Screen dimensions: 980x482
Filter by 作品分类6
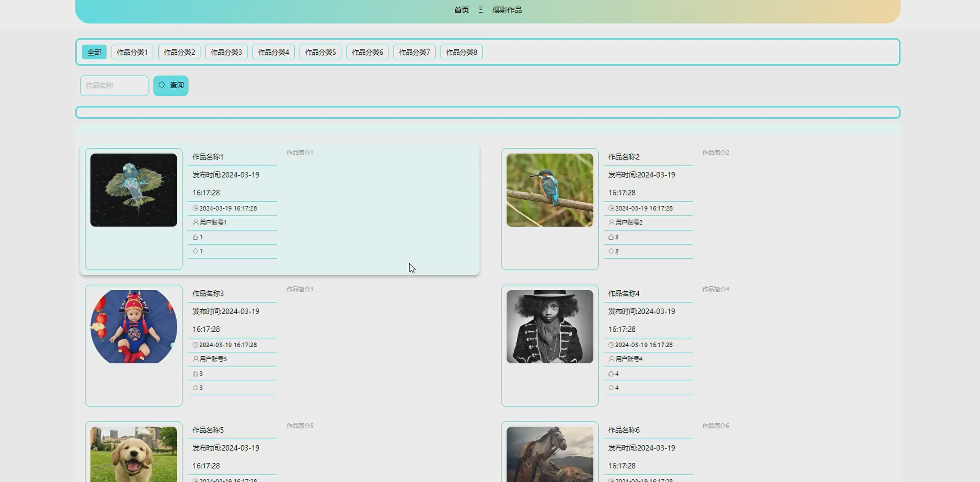(368, 52)
